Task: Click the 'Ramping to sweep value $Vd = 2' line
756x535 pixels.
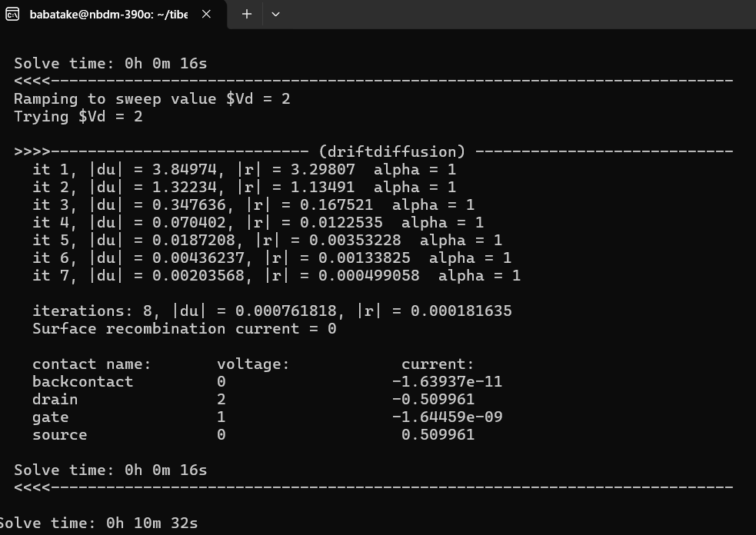Action: 152,99
